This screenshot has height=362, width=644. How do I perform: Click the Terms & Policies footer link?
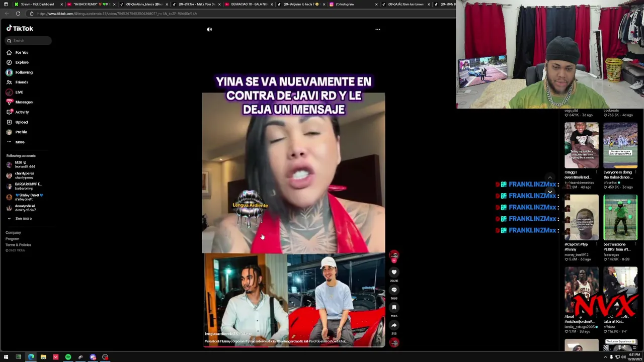point(18,245)
